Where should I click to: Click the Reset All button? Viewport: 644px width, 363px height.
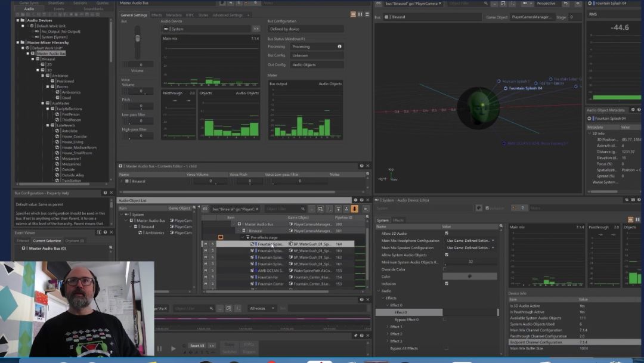click(x=197, y=346)
